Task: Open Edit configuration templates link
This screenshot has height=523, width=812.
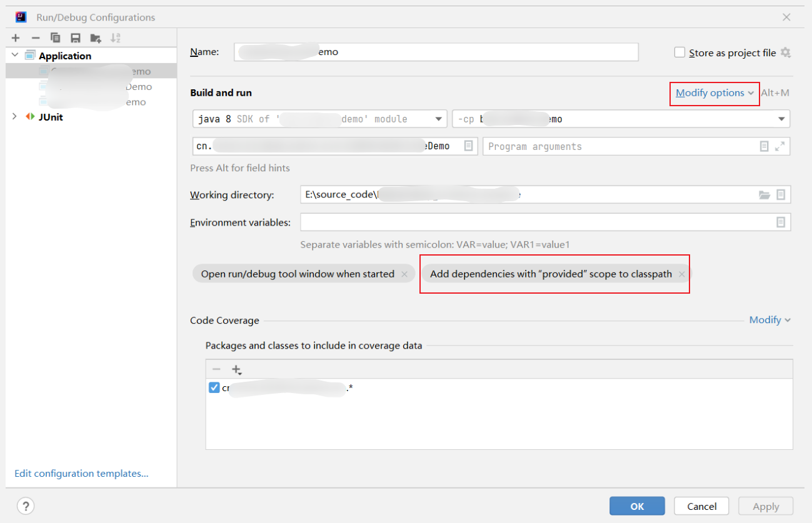Action: coord(81,474)
